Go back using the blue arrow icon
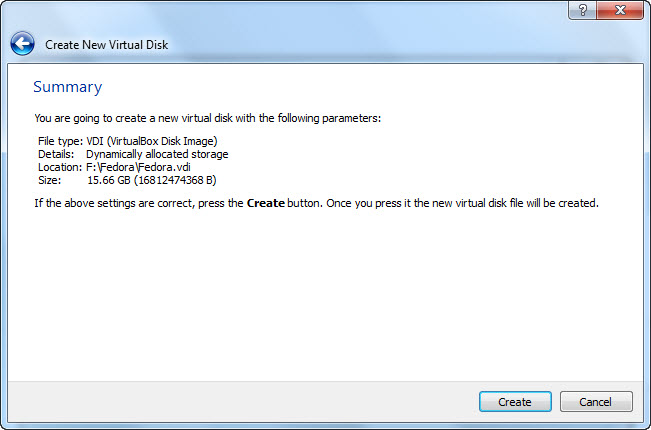Viewport: 651px width, 430px height. tap(22, 44)
